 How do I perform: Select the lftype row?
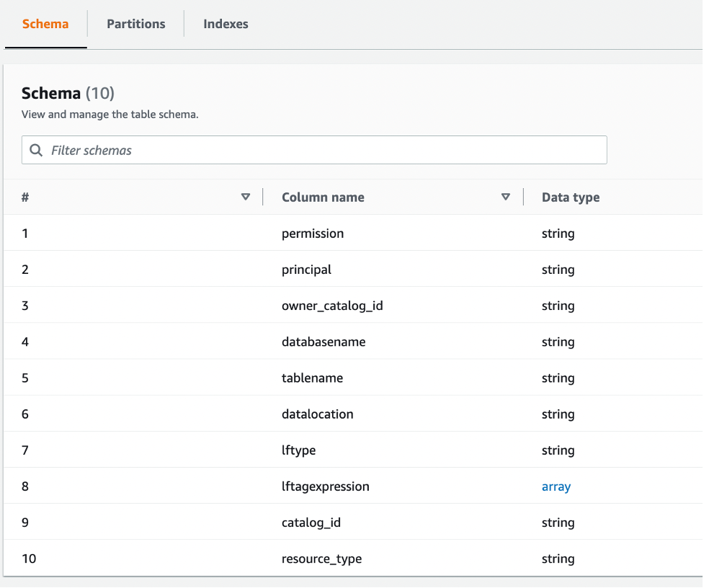coord(298,450)
